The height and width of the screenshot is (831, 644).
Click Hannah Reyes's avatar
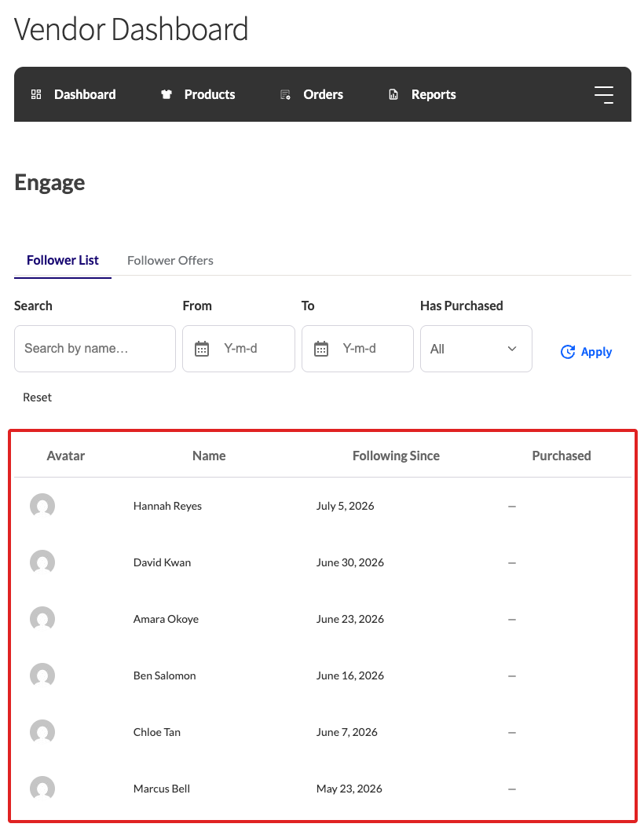point(42,506)
